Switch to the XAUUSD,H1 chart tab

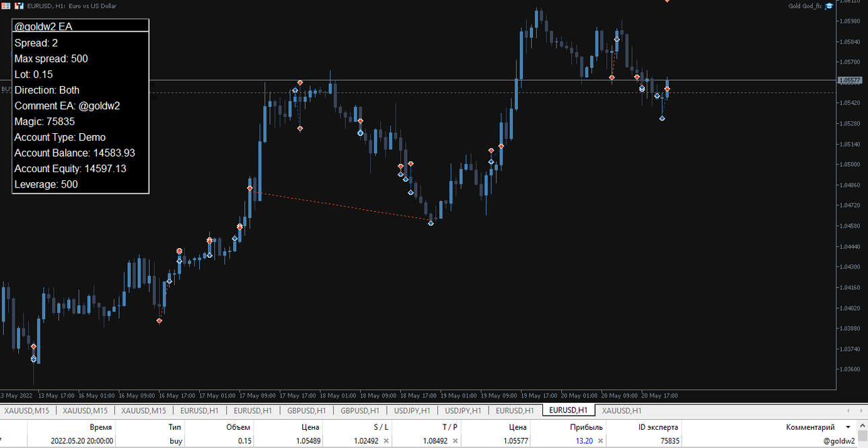(622, 410)
